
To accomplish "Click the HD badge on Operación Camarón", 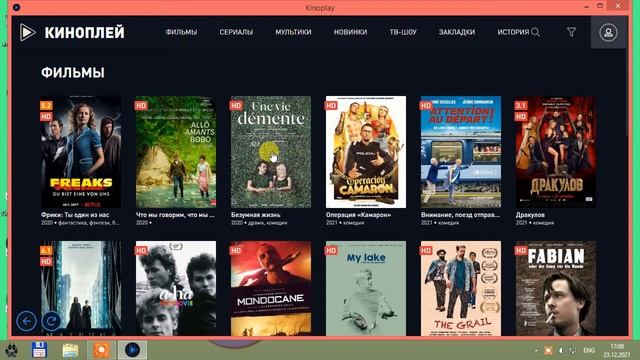I will [x=331, y=106].
